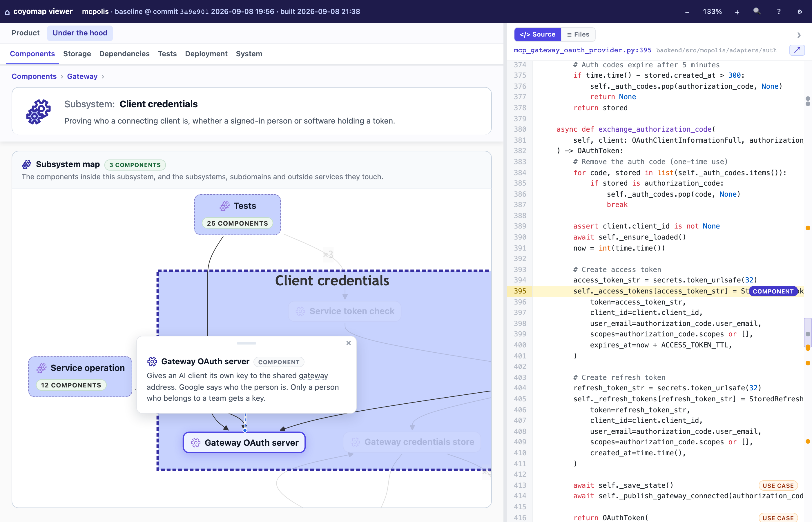Open mcp_gateway_oauth_provider.py:395 file link
The width and height of the screenshot is (812, 522).
point(582,50)
